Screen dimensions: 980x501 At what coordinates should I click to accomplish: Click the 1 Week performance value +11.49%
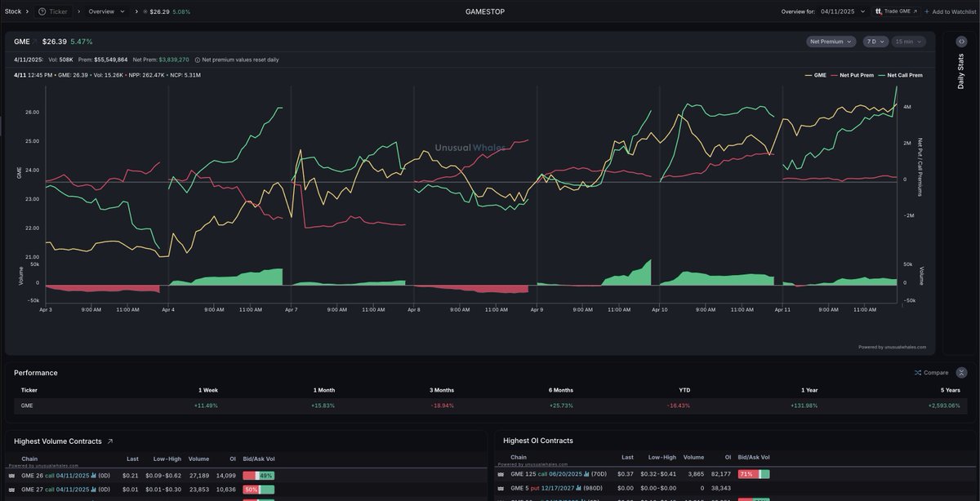[206, 406]
